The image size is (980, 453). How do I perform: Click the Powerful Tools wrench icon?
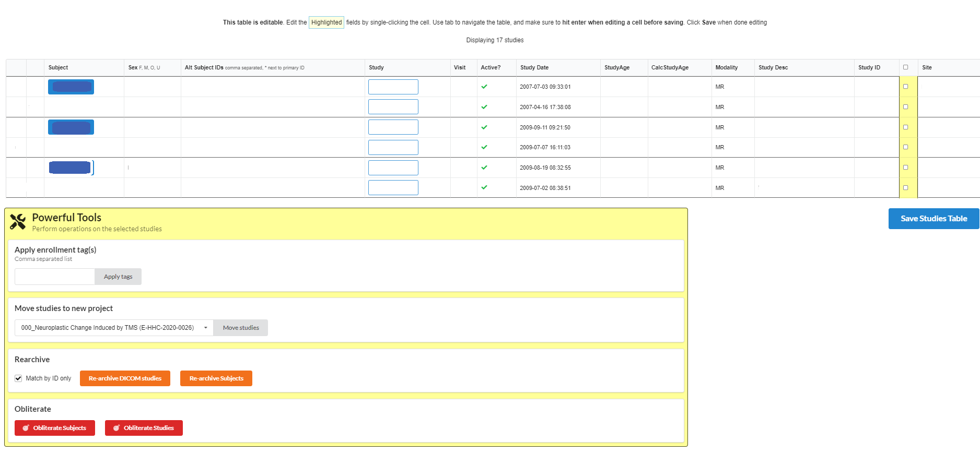(18, 222)
